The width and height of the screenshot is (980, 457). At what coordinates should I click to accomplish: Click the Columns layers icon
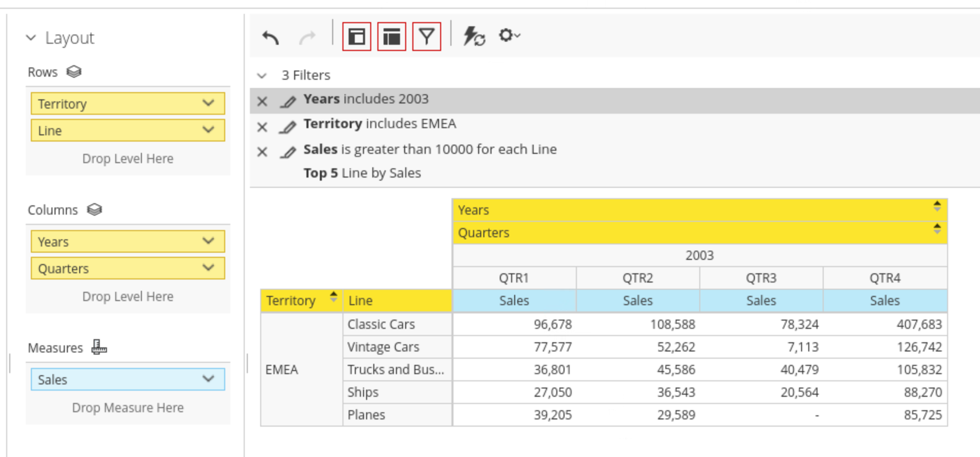[x=95, y=210]
